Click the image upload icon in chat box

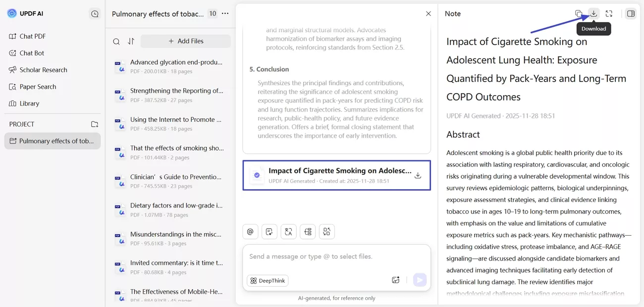(395, 280)
